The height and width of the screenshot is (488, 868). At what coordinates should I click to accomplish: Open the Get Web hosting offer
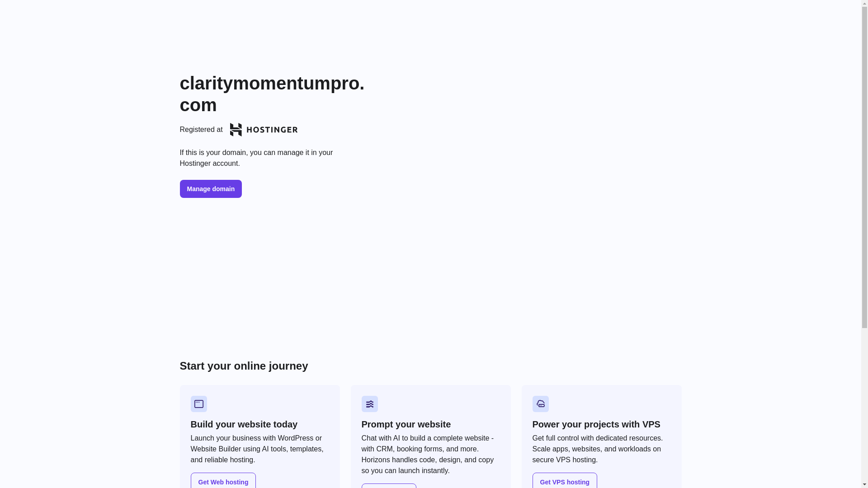coord(223,482)
